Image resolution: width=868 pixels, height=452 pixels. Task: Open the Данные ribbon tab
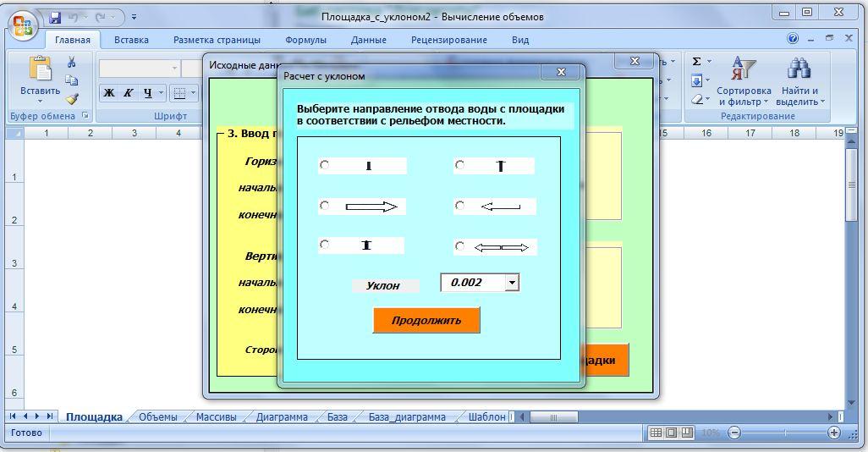tap(368, 40)
